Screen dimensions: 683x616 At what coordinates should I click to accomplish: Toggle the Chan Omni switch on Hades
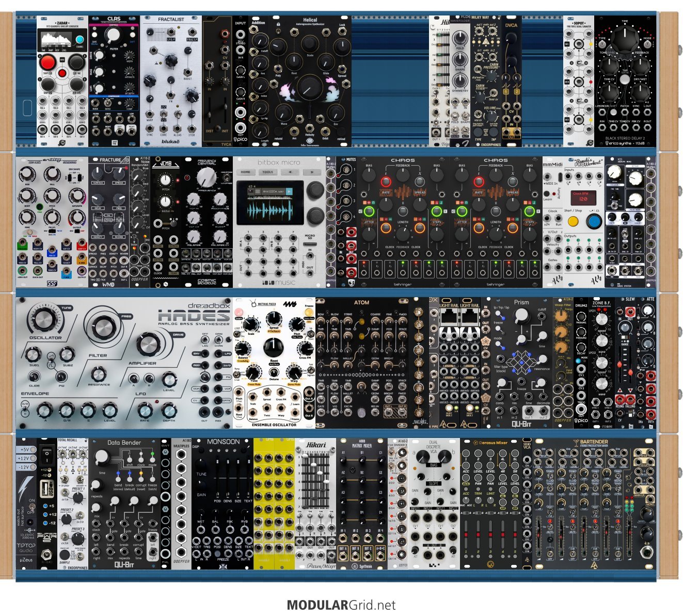[x=219, y=339]
